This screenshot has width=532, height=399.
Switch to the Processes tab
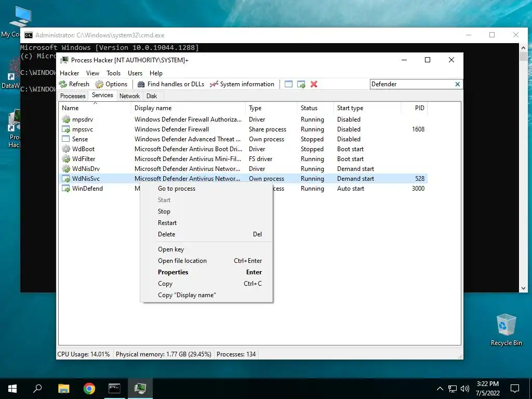click(x=73, y=96)
